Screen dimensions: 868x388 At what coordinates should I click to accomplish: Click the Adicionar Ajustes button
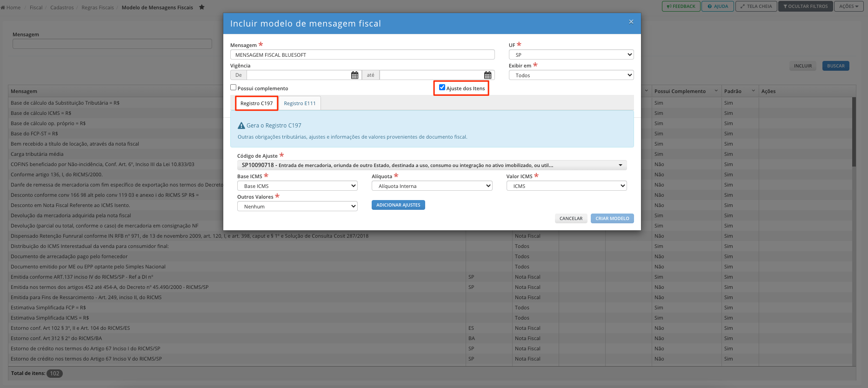pos(398,205)
